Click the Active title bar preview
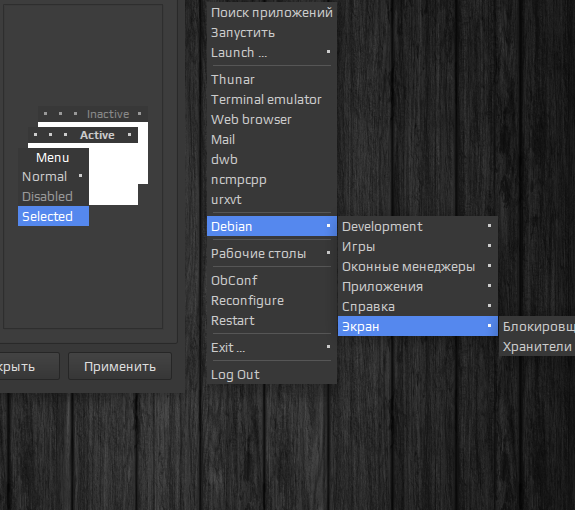This screenshot has height=510, width=575. pos(83,135)
